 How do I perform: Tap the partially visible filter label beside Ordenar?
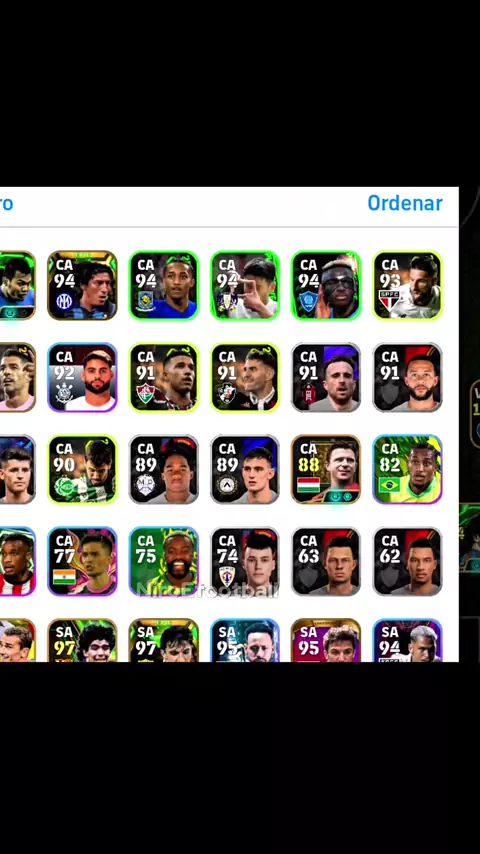coord(6,203)
